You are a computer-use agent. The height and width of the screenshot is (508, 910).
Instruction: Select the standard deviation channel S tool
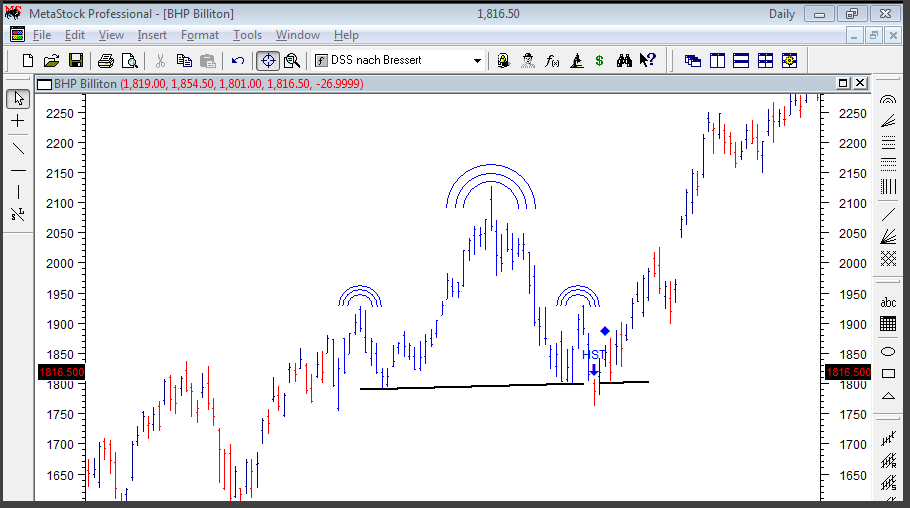888,483
